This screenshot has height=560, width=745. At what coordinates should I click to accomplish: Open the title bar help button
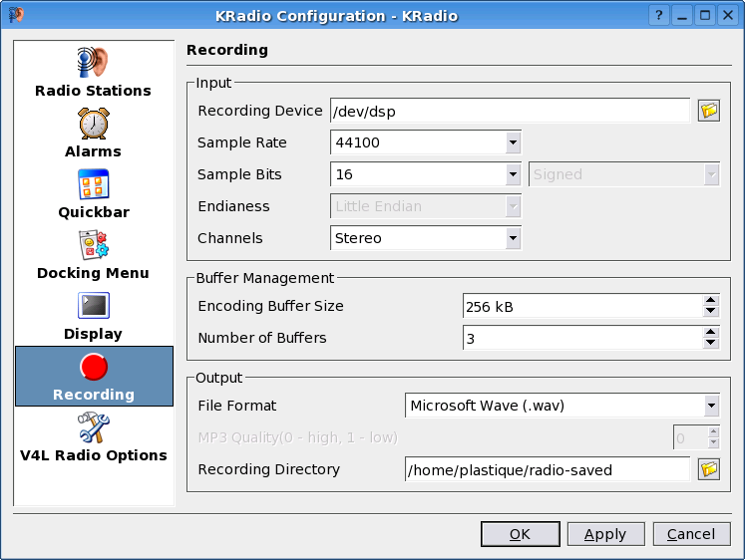click(659, 16)
